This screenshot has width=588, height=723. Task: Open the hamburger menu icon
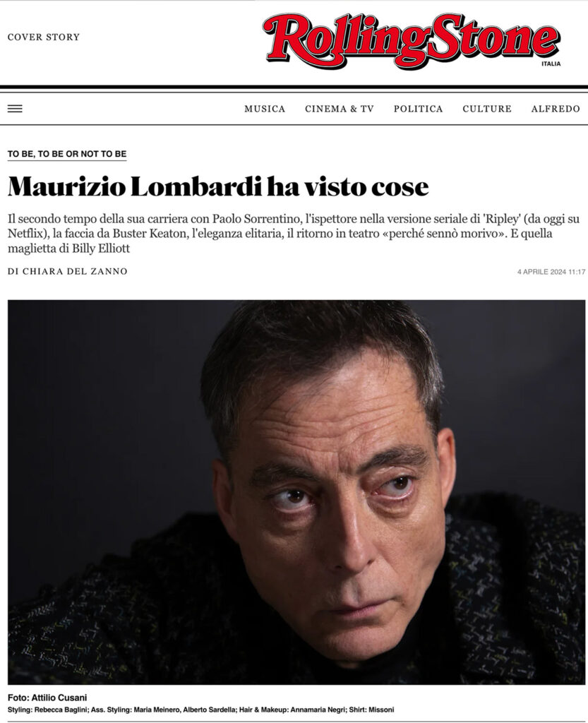[x=15, y=109]
